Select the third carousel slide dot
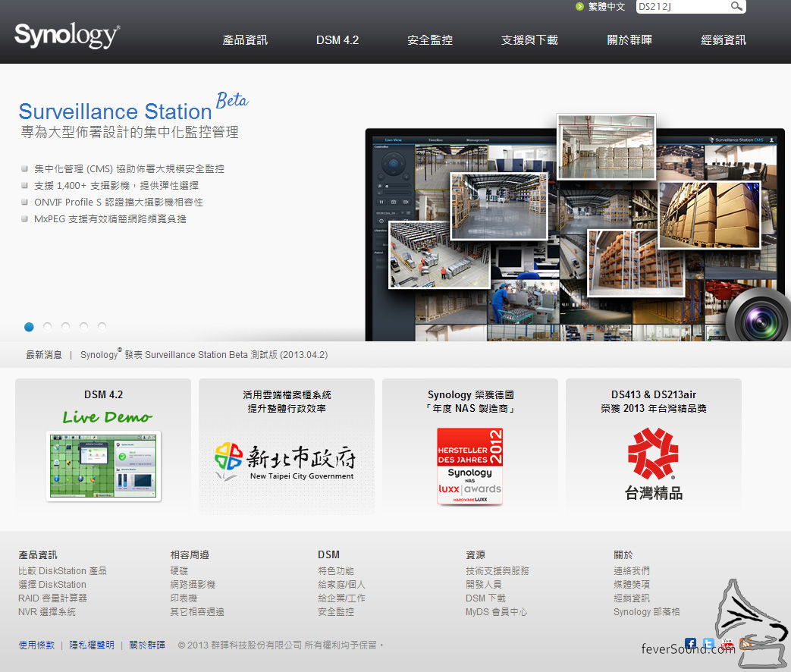Viewport: 791px width, 672px height. coord(65,327)
